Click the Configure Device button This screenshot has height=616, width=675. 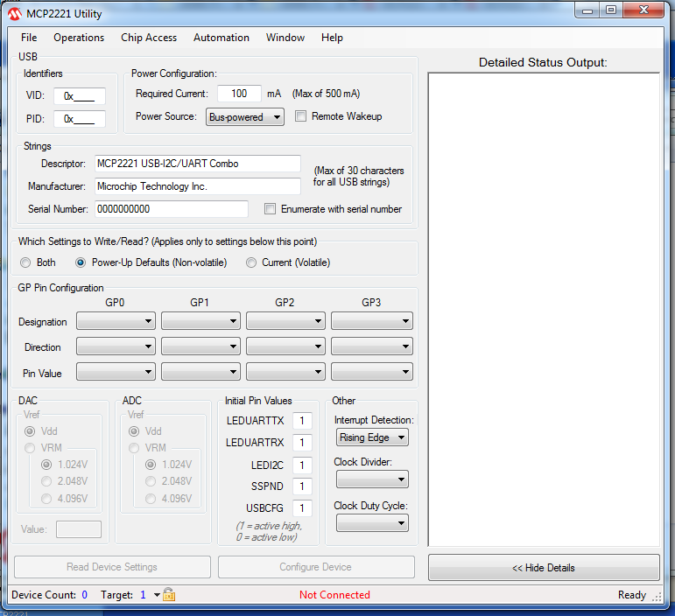pyautogui.click(x=316, y=567)
